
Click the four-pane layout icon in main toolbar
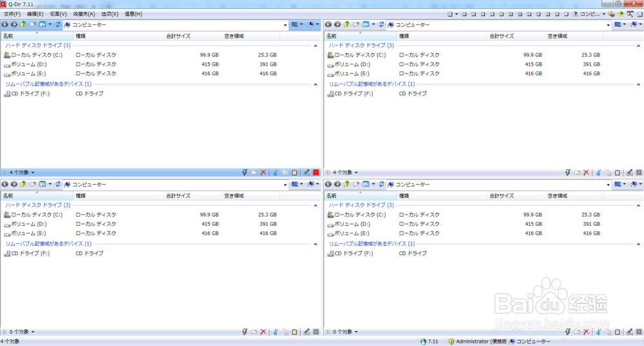[450, 14]
